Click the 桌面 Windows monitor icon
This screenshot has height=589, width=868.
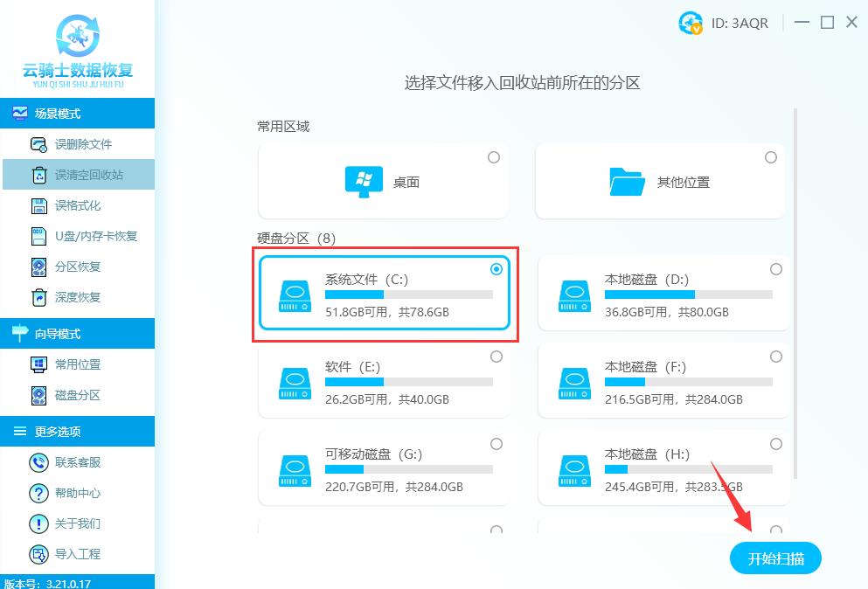tap(364, 182)
